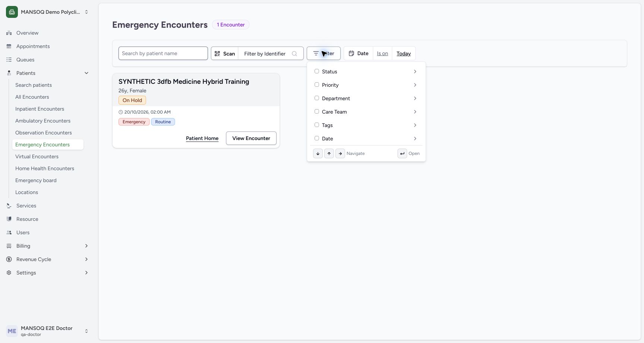
Task: Click the QR code Scan icon
Action: coord(217,54)
